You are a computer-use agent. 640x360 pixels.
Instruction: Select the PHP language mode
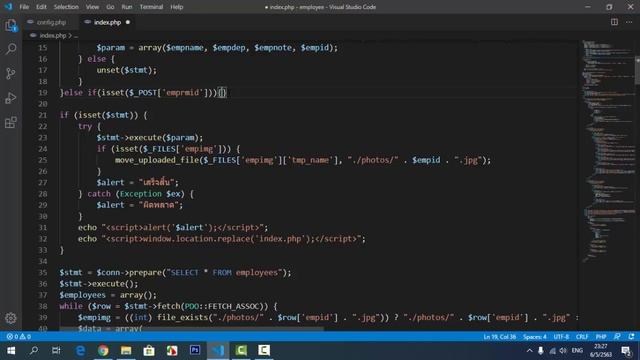tap(601, 337)
